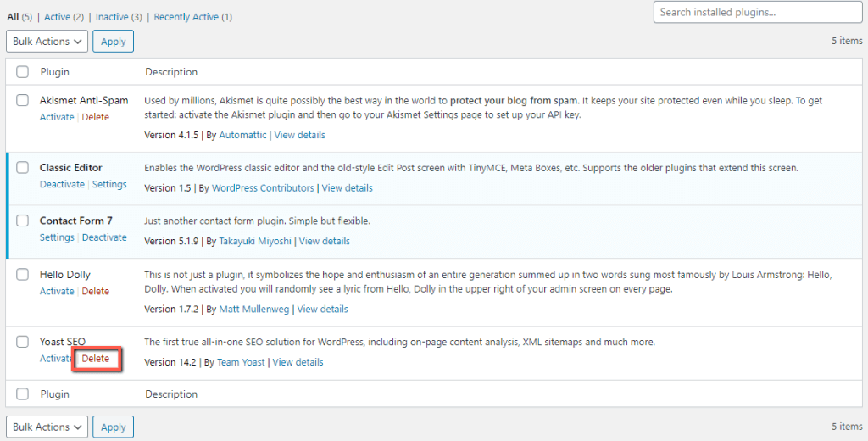View details for Akismet Anti-Spam
Image resolution: width=868 pixels, height=441 pixels.
(x=299, y=135)
